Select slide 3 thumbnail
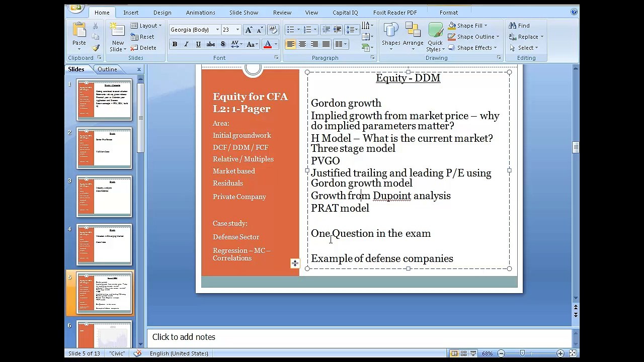 (104, 197)
